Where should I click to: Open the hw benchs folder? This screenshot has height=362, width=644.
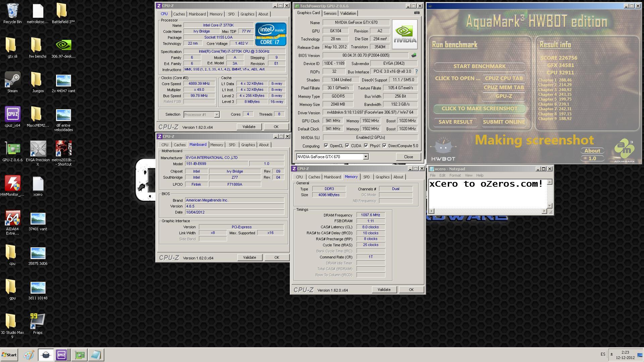(38, 48)
